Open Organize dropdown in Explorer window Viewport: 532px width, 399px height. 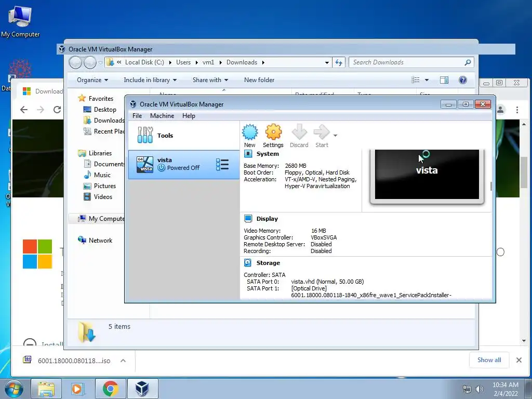92,80
